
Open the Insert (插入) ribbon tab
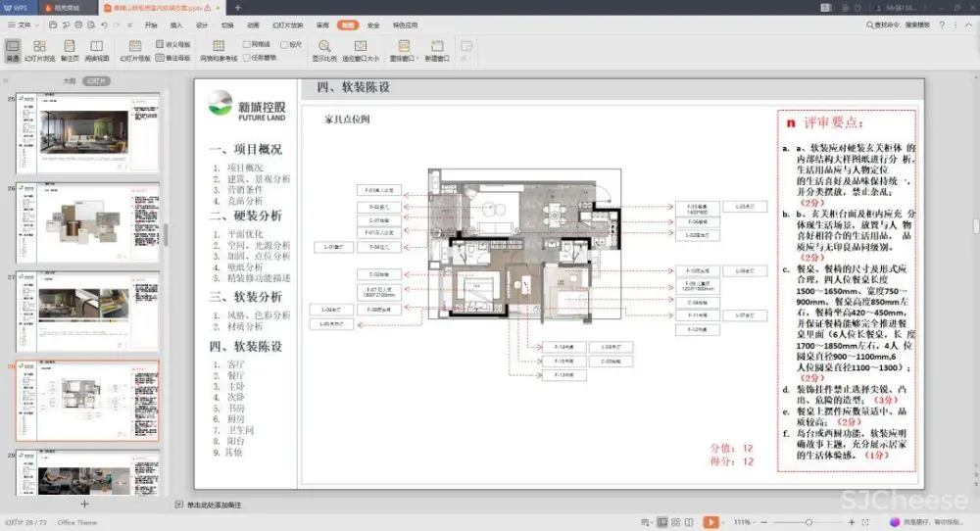[176, 24]
